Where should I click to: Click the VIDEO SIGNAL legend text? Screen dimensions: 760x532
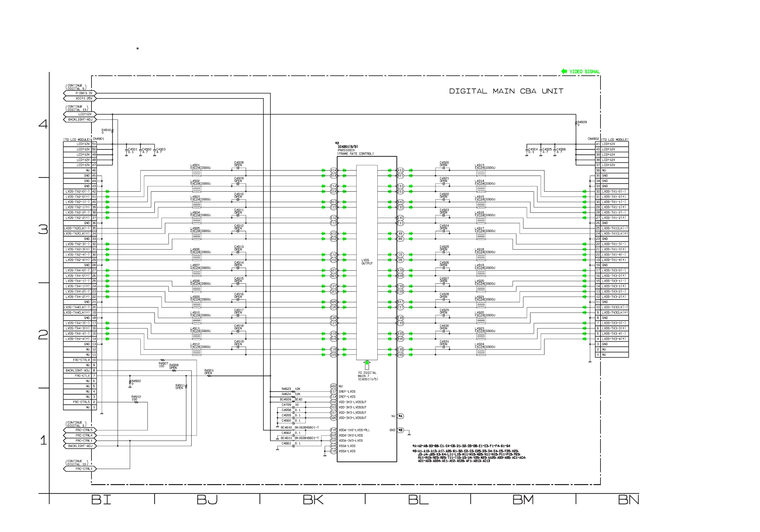coord(584,72)
